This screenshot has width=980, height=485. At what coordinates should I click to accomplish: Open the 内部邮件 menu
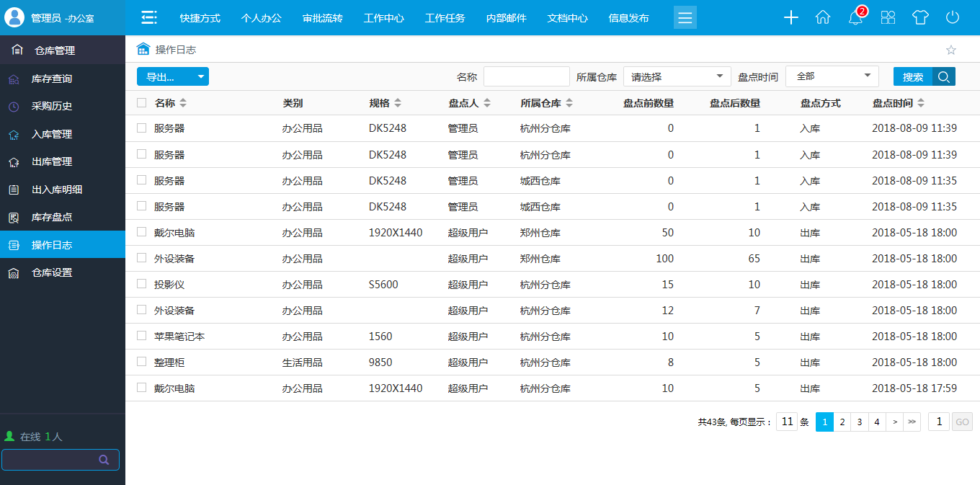[507, 17]
